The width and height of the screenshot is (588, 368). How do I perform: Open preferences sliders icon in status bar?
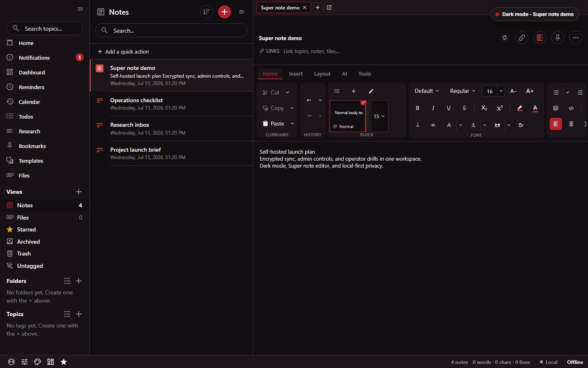[x=24, y=362]
